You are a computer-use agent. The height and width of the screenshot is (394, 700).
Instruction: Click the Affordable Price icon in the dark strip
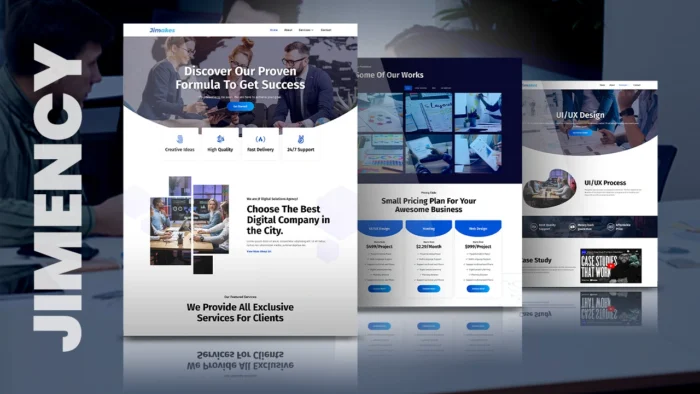(x=610, y=227)
